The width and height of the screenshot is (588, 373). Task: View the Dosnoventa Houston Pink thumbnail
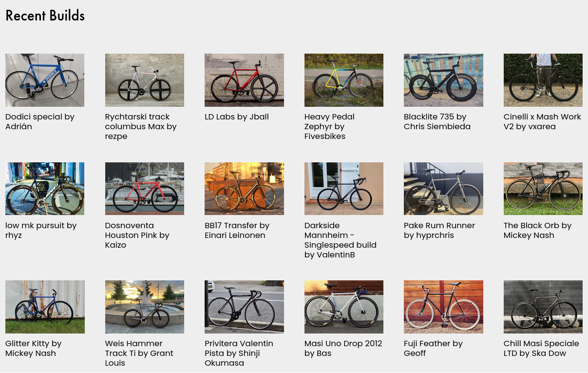pyautogui.click(x=145, y=189)
